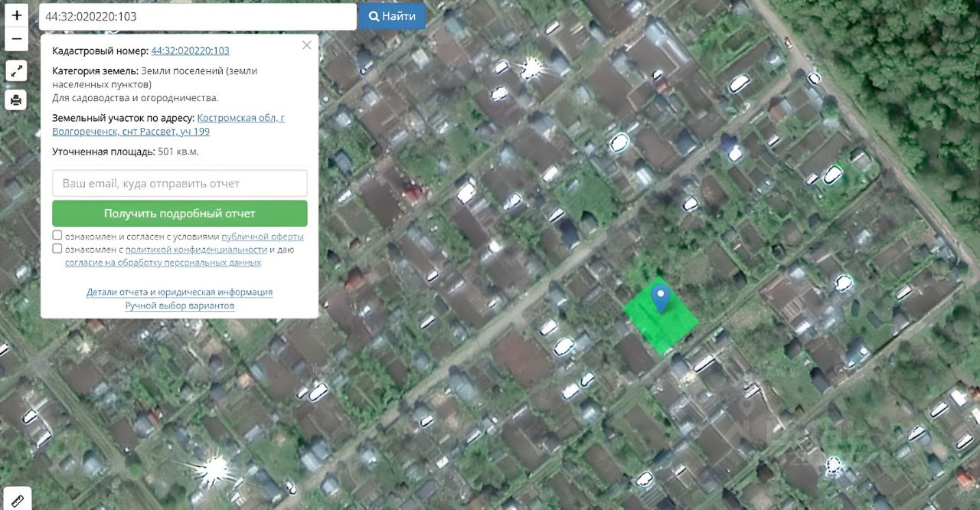Select the 'Категория земель' text line
The height and width of the screenshot is (510, 980).
point(155,77)
